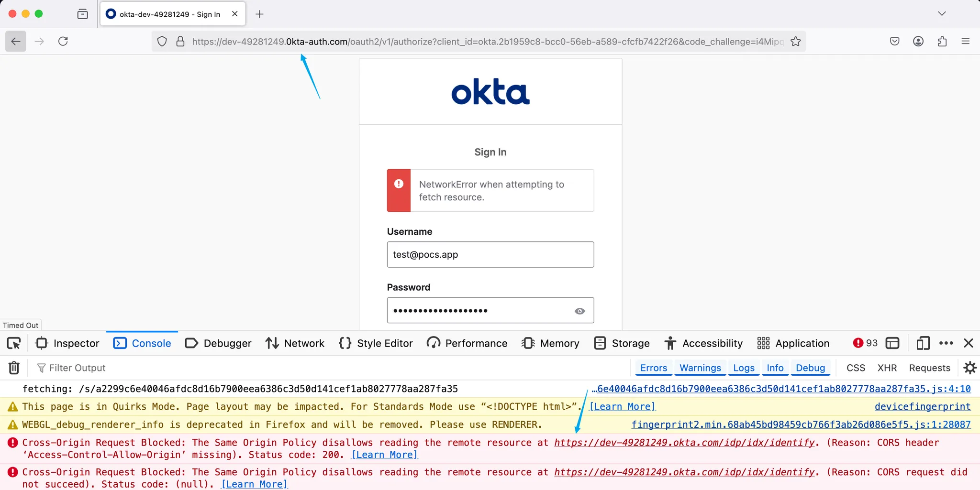The height and width of the screenshot is (490, 980).
Task: Go back to the previous page
Action: pos(15,41)
